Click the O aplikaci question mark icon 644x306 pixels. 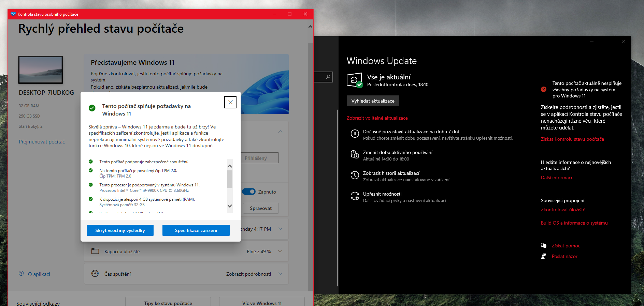21,274
